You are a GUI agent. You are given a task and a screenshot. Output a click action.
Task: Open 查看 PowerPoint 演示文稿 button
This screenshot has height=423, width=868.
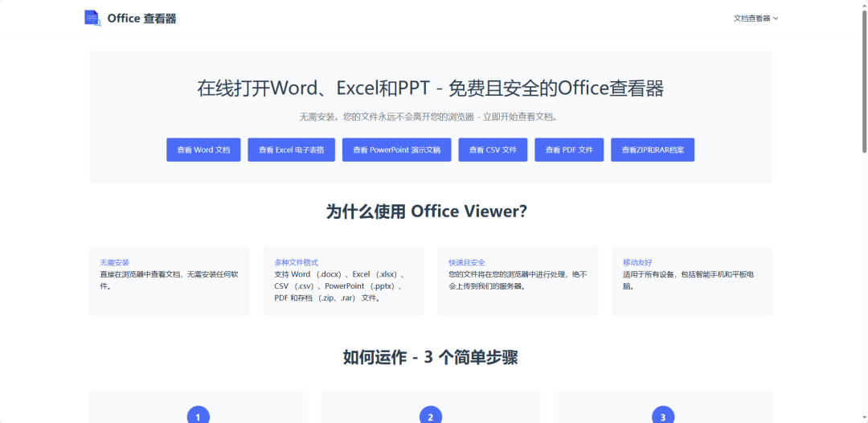[397, 150]
